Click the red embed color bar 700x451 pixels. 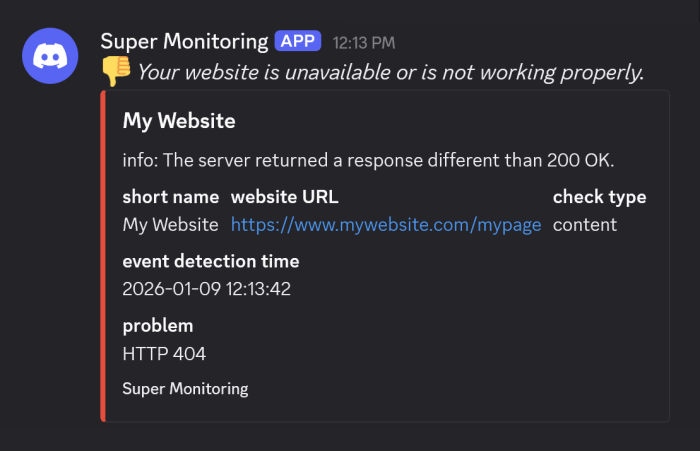[103, 256]
